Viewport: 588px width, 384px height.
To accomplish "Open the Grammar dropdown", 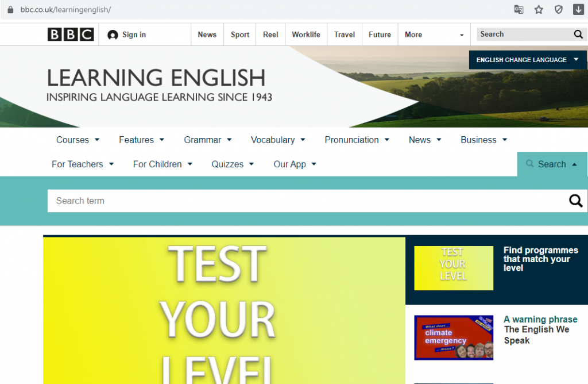I will (208, 140).
